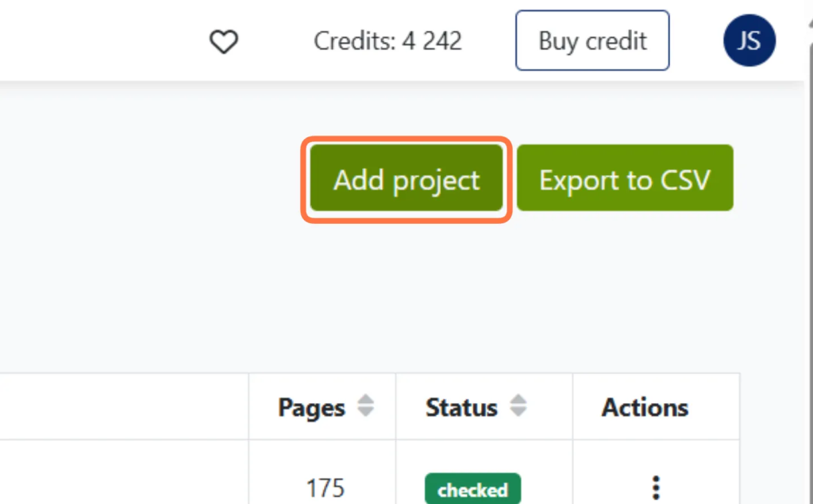Click the Buy credit button
The image size is (813, 504).
point(592,40)
